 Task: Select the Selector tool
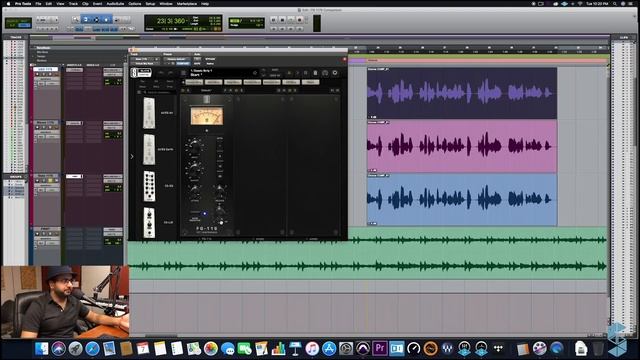click(96, 19)
